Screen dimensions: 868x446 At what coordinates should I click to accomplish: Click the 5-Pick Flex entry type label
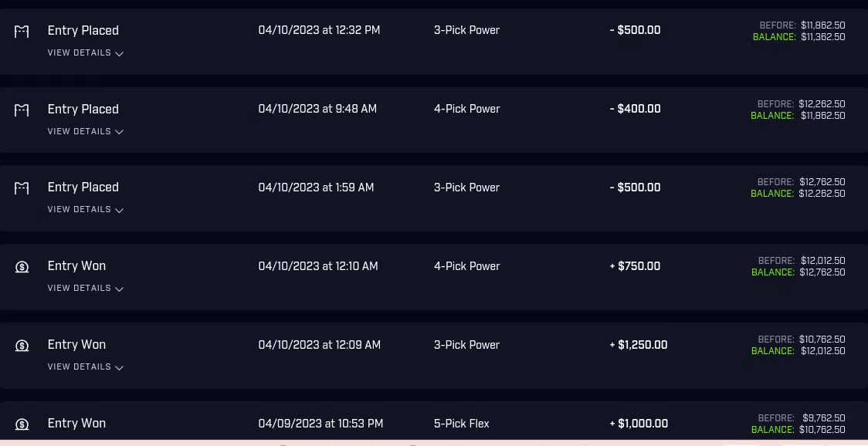(x=462, y=424)
